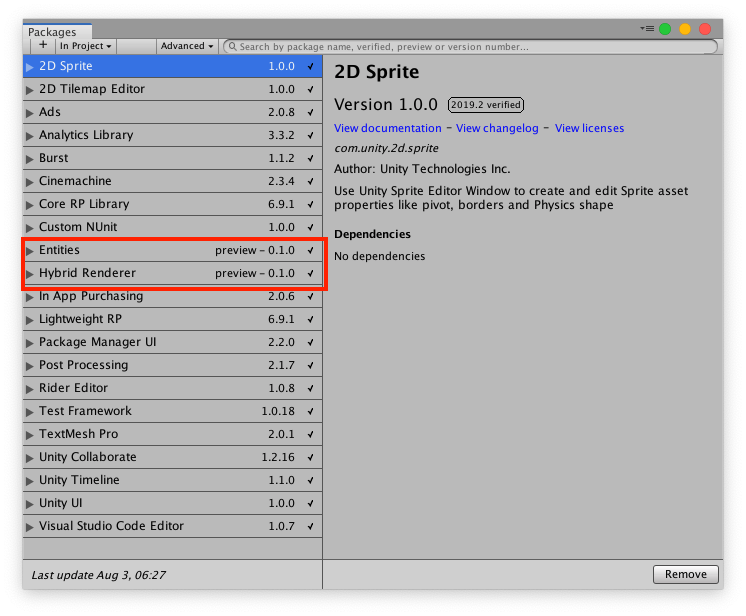Click checkmark icon on Rider Editor row
The height and width of the screenshot is (616, 746).
pos(310,388)
